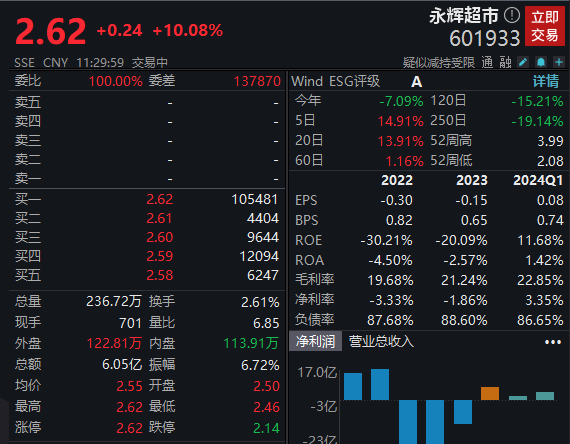The width and height of the screenshot is (570, 444).
Task: Add stock with the plus icon
Action: pyautogui.click(x=559, y=62)
